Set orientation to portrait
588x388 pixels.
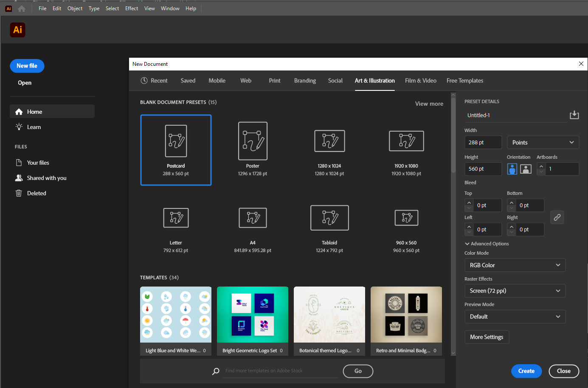512,169
